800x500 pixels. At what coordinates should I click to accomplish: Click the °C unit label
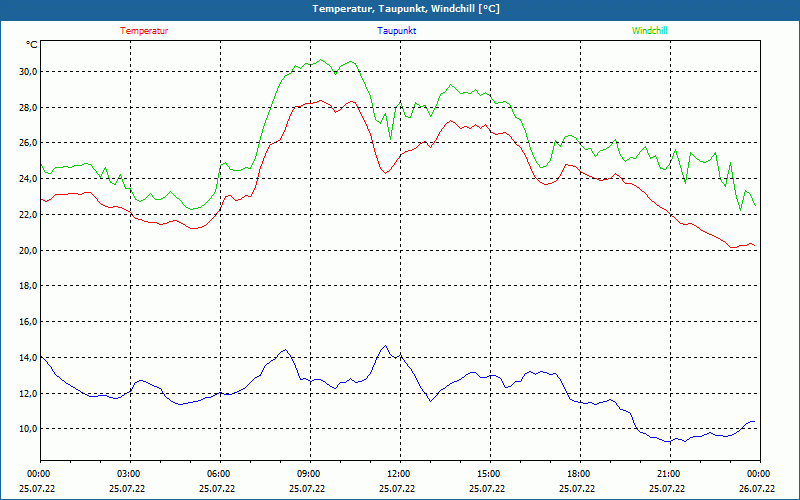point(32,45)
